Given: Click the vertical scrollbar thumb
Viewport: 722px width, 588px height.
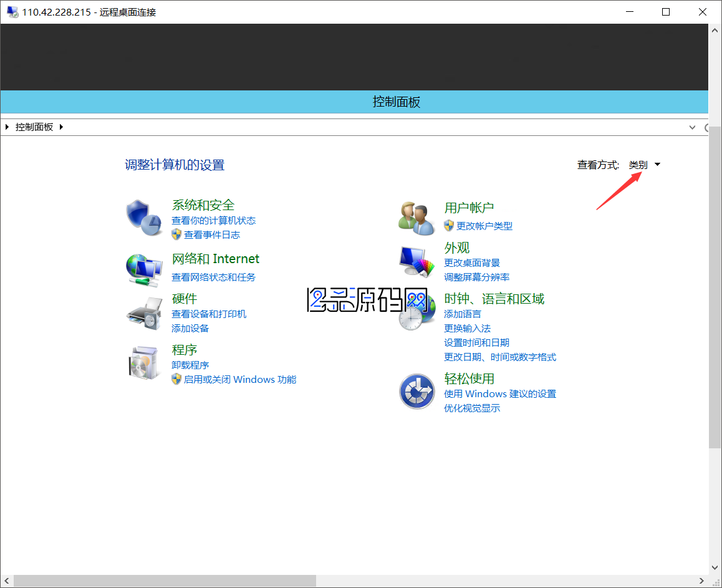Looking at the screenshot, I should click(715, 287).
